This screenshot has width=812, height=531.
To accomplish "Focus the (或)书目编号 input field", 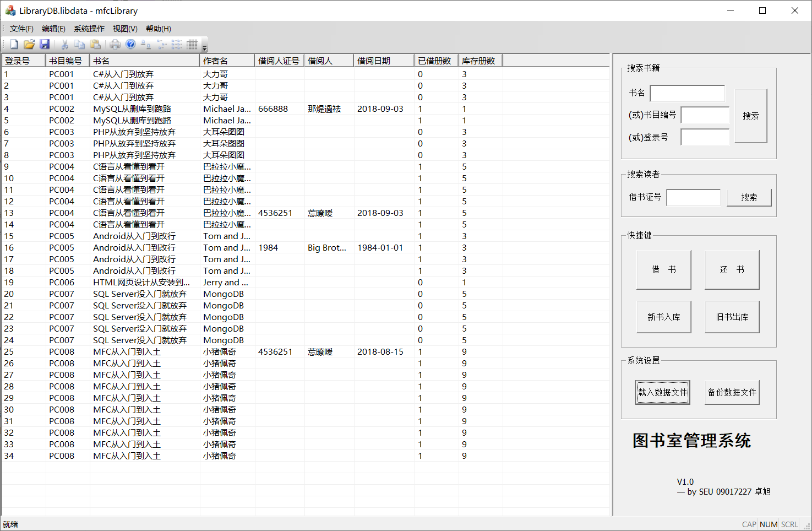I will click(705, 115).
